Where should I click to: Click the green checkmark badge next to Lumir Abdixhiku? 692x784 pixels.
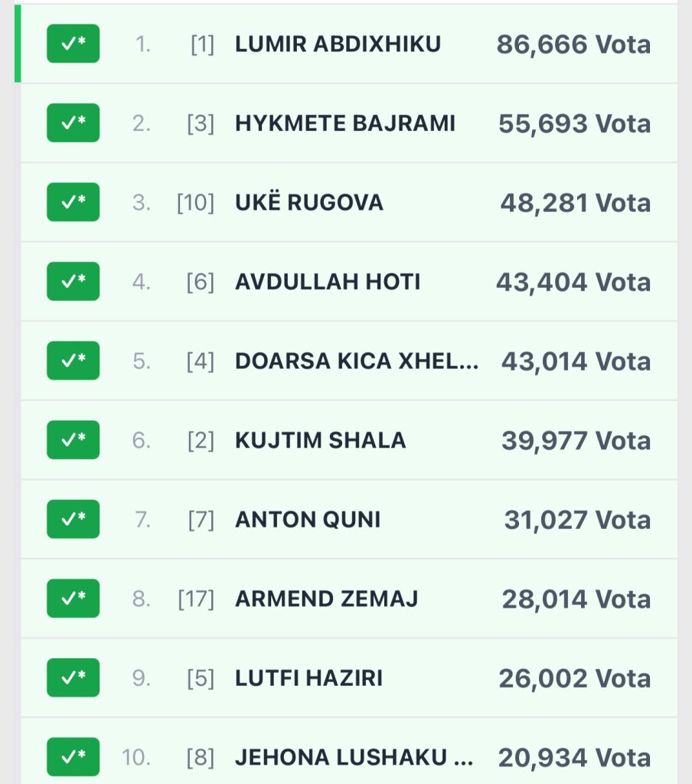73,44
